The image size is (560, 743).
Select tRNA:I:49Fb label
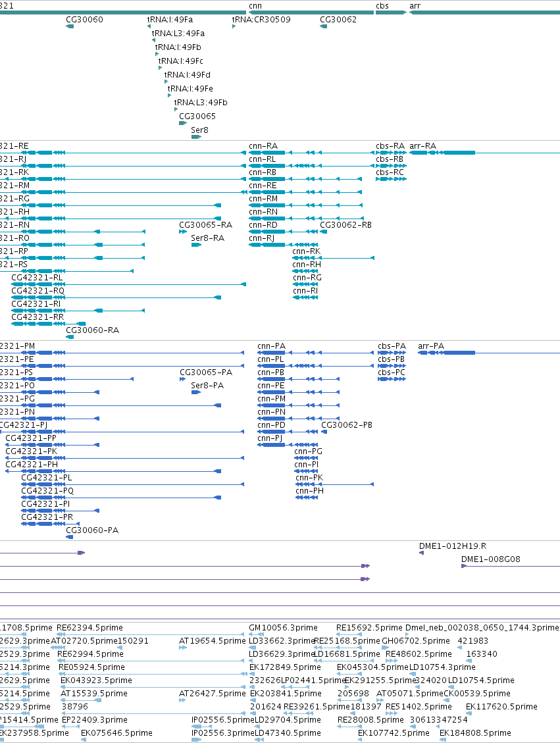[x=178, y=47]
